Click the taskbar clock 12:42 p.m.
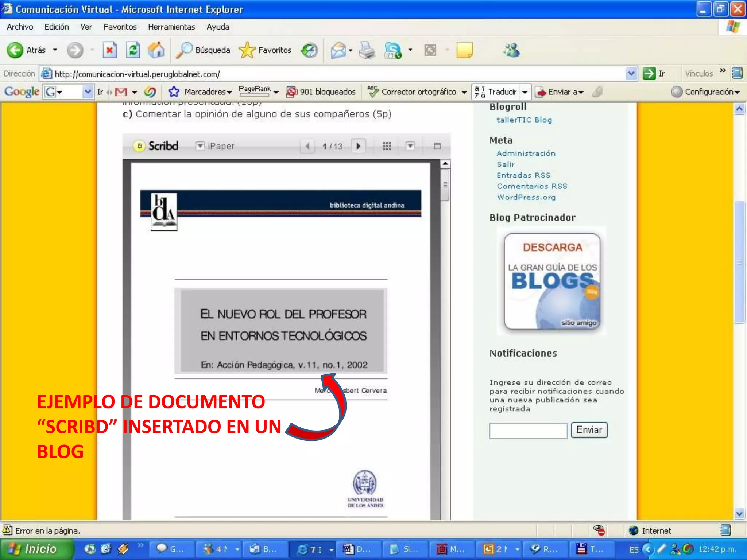Screen dimensions: 747x560 [717, 549]
